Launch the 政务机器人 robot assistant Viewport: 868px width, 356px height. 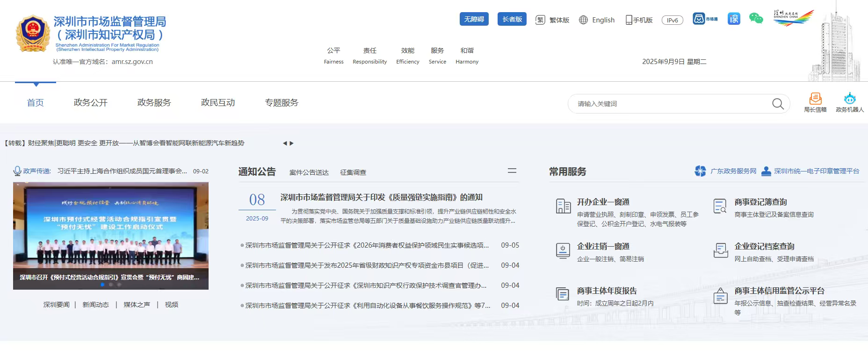(x=849, y=99)
